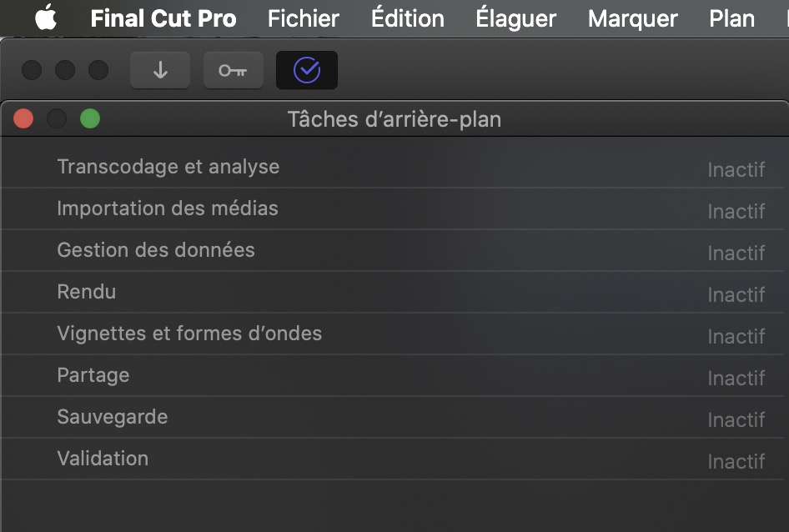Open the Apple menu
The width and height of the screenshot is (789, 532).
[46, 18]
